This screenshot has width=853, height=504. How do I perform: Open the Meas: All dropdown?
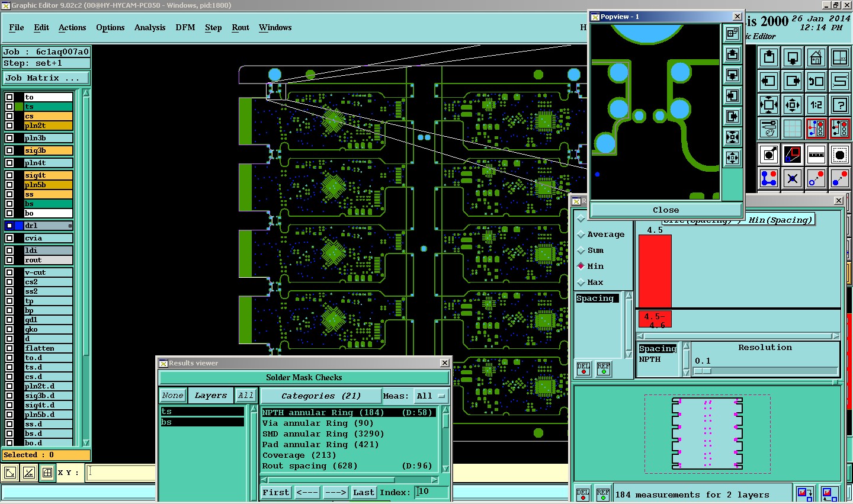pyautogui.click(x=431, y=396)
